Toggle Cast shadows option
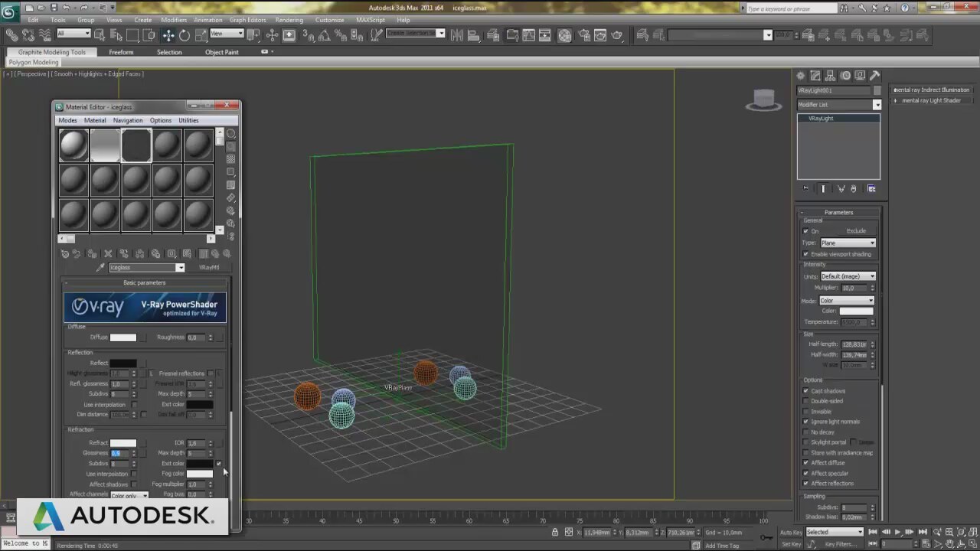 pos(805,391)
